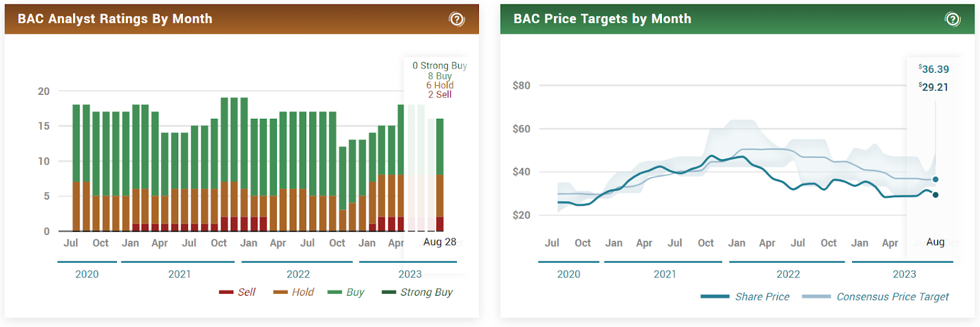Click 2022 year label under ratings chart
Image resolution: width=980 pixels, height=327 pixels.
coord(298,274)
